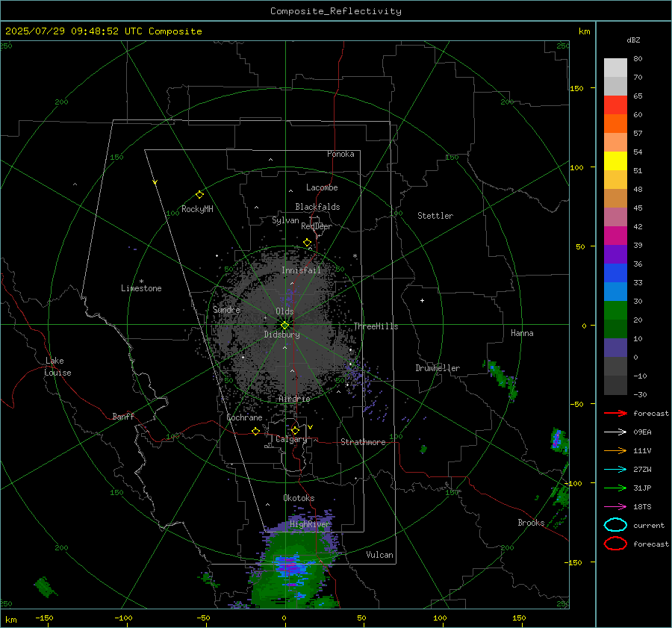Pick the bright yellow swatch in dBZ legend

click(615, 161)
